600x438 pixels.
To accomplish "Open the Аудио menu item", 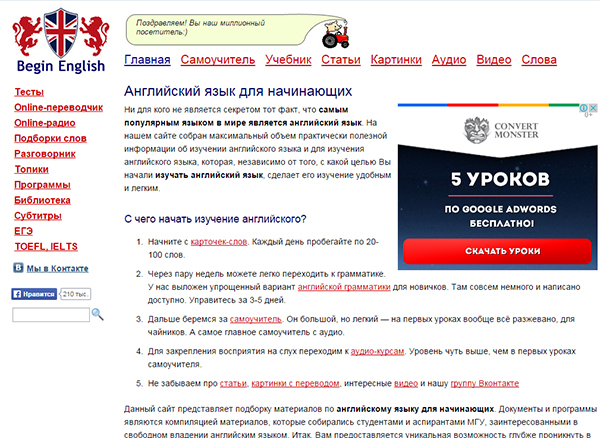I will point(447,60).
